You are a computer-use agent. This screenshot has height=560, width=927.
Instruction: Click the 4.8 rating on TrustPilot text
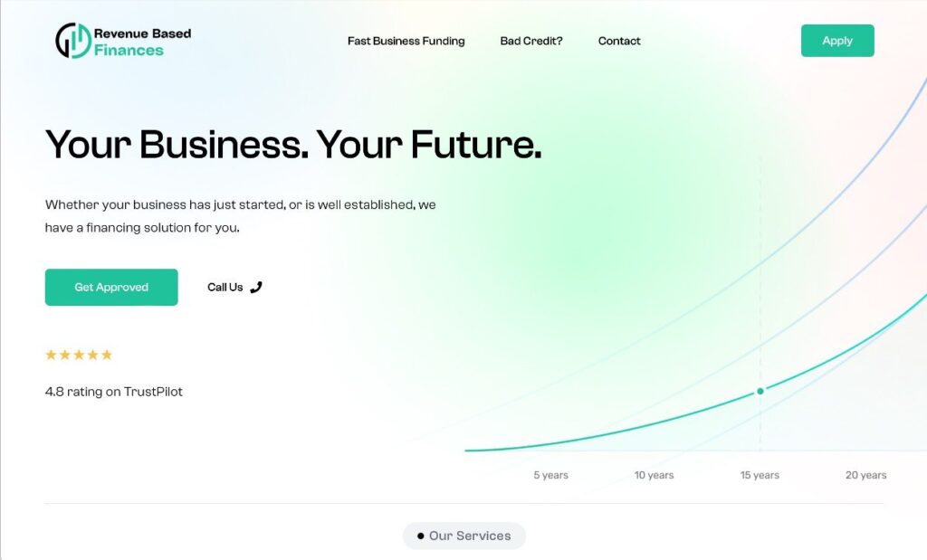[114, 392]
